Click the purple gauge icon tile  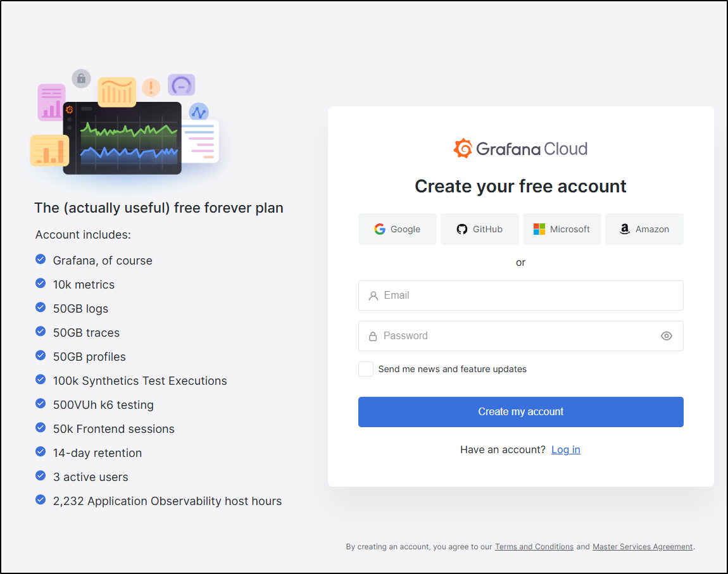click(182, 85)
